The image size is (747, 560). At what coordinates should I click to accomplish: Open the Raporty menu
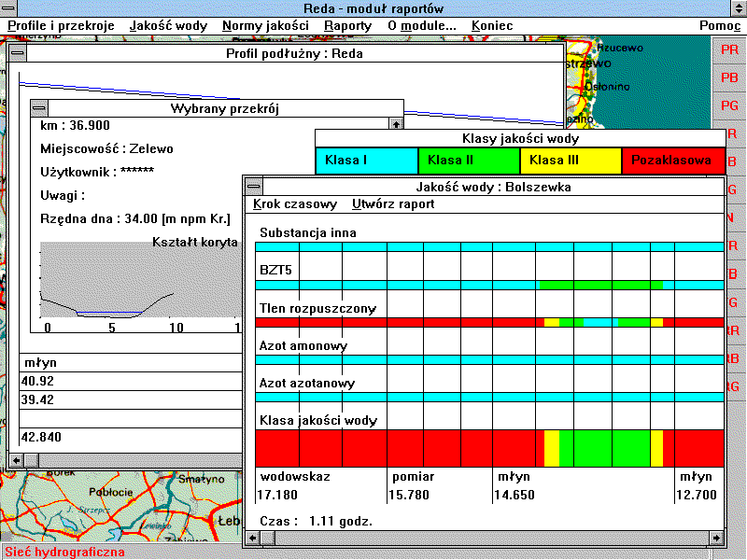click(347, 26)
